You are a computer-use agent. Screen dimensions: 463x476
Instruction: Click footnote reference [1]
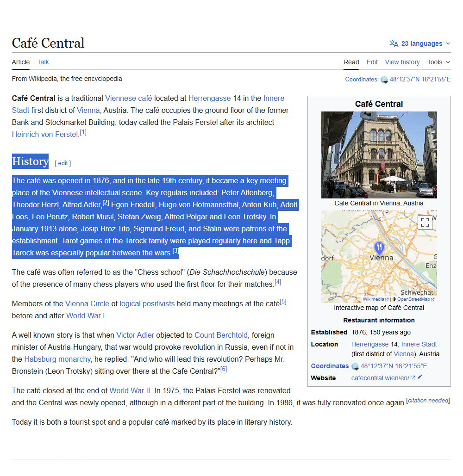point(83,132)
